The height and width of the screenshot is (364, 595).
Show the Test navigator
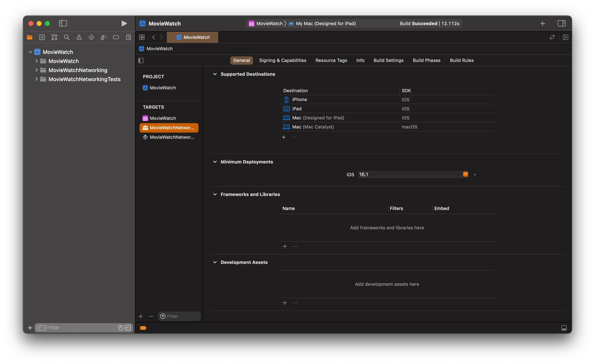tap(91, 37)
